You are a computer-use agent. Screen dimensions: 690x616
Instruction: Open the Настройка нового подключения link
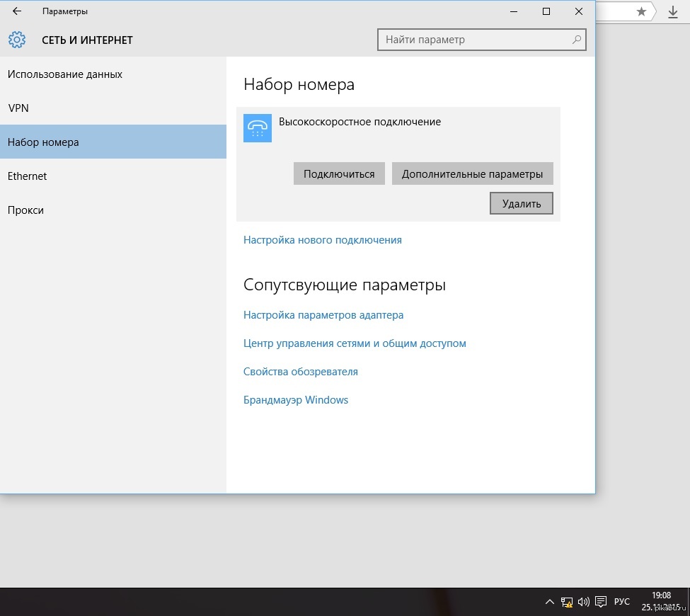pos(323,240)
